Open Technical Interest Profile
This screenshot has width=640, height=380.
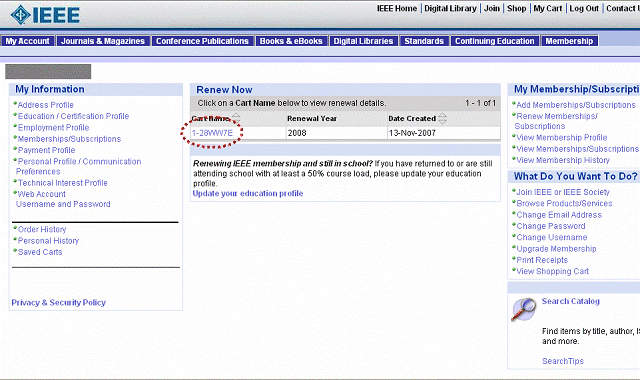tap(62, 183)
